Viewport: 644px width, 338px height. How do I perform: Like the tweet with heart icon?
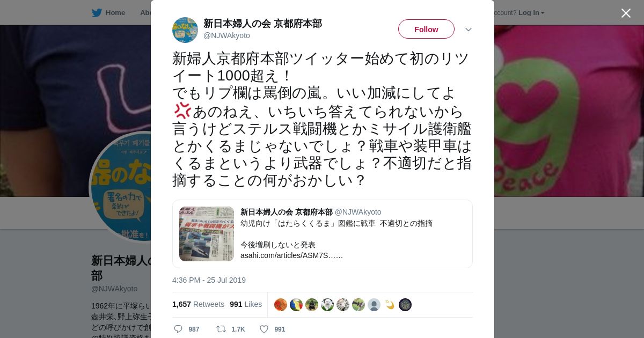point(264,329)
